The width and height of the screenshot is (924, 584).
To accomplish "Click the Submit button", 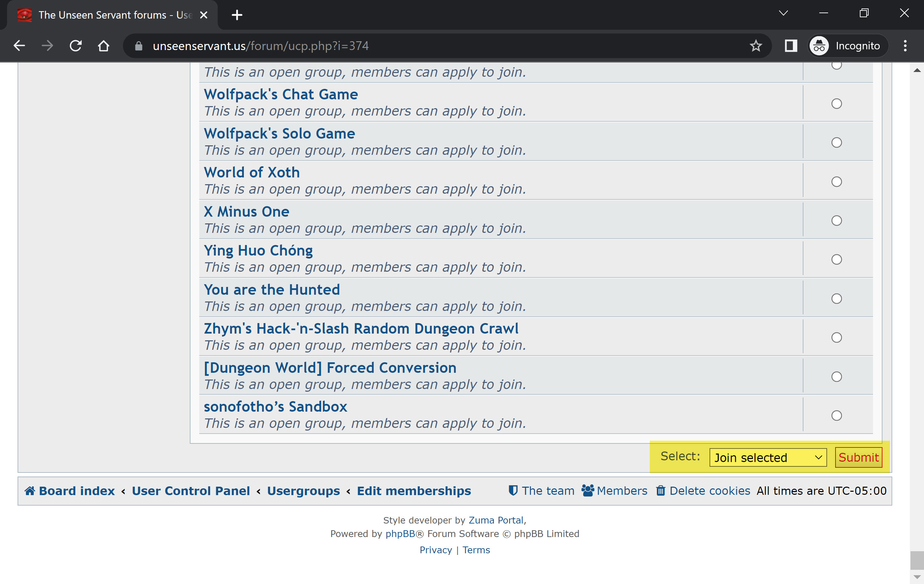I will pyautogui.click(x=858, y=457).
